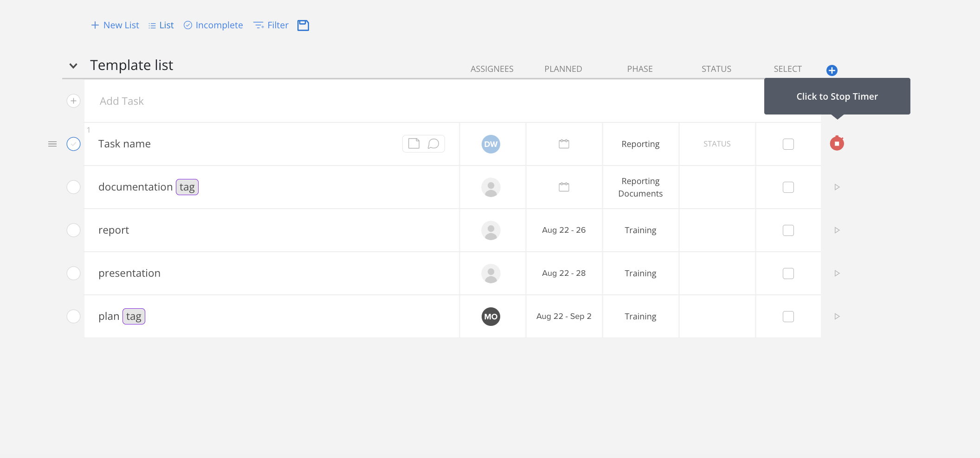Viewport: 980px width, 458px height.
Task: Click the save/floppy disk icon in toolbar
Action: (303, 25)
